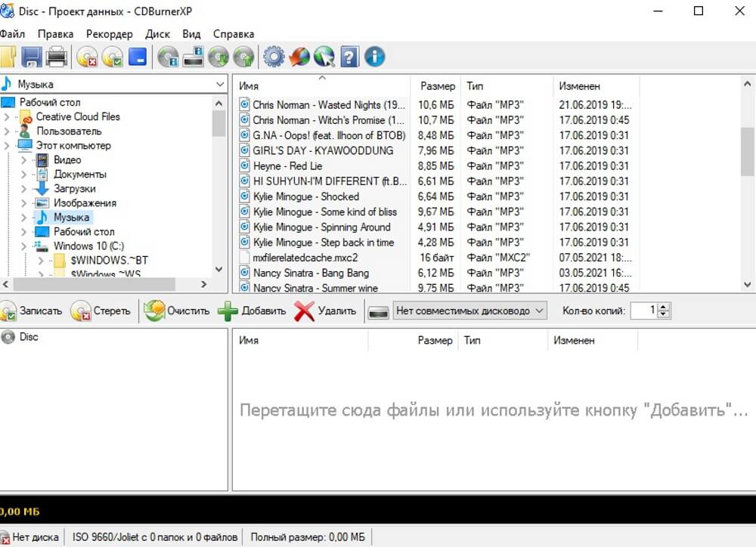Select GIRL'S DAY - KYAWOODDUNG file
756x547 pixels.
(323, 151)
